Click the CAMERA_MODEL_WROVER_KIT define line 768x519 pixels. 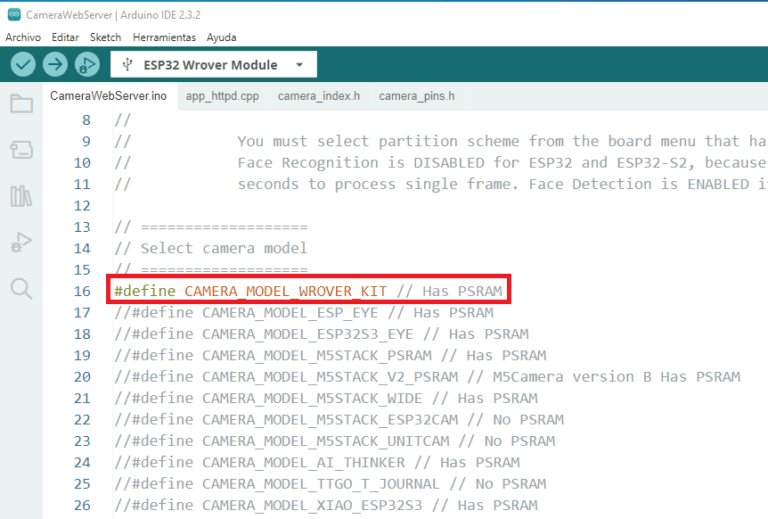click(308, 291)
